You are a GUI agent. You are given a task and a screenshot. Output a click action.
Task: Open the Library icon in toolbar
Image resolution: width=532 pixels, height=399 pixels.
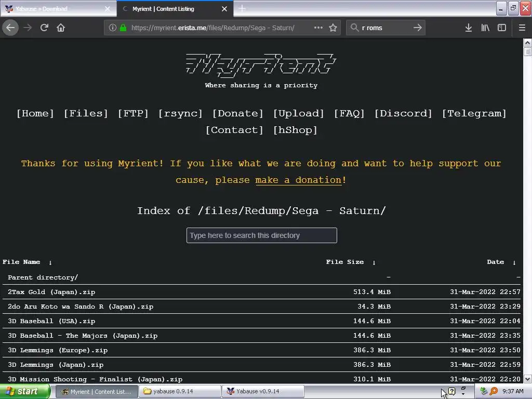pos(485,28)
